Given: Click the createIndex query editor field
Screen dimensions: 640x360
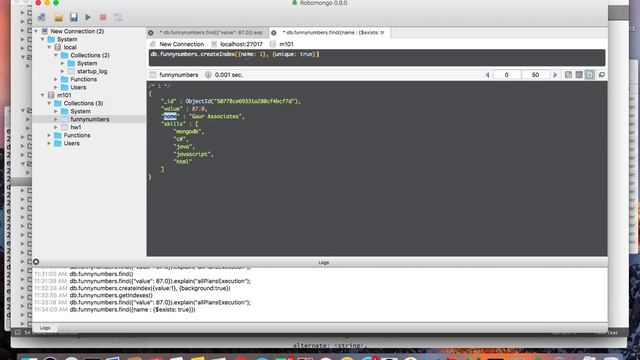Looking at the screenshot, I should coord(377,58).
